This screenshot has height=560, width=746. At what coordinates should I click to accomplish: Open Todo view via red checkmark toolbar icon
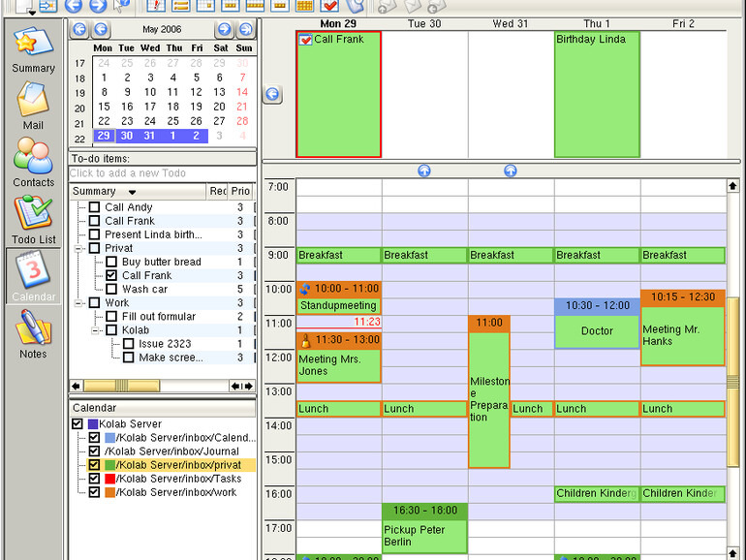[329, 6]
